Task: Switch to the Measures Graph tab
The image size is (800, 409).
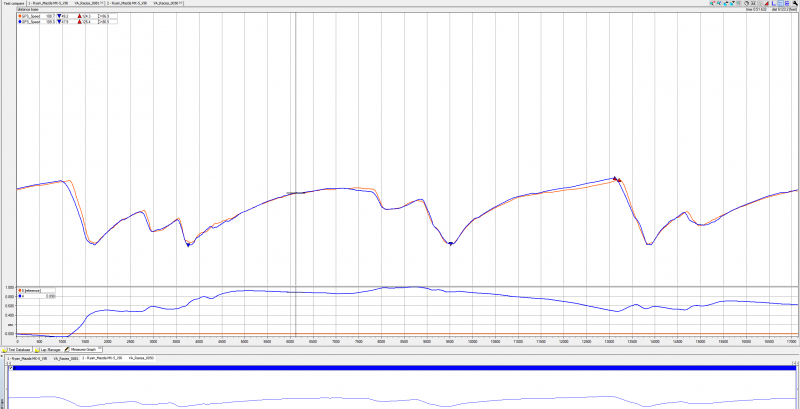Action: [x=83, y=350]
